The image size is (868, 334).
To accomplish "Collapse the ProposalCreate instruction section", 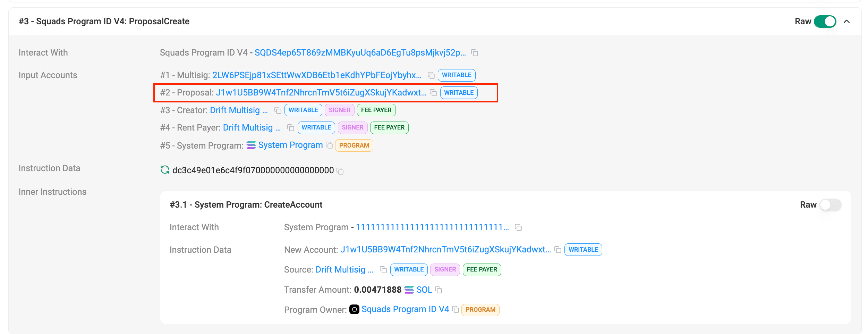I will (x=847, y=22).
